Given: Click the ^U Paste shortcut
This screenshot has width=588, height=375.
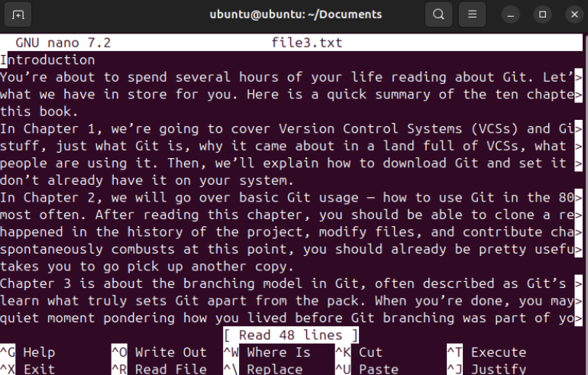Looking at the screenshot, I should pyautogui.click(x=367, y=369).
